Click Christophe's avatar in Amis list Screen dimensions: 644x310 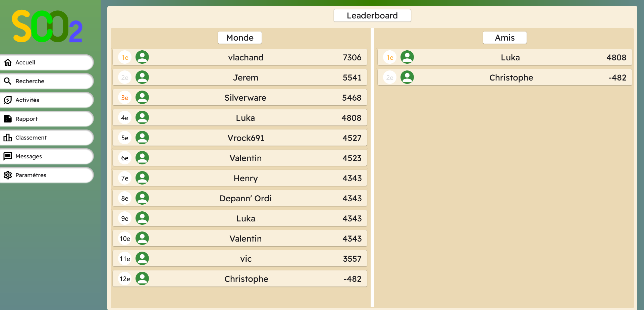tap(407, 77)
